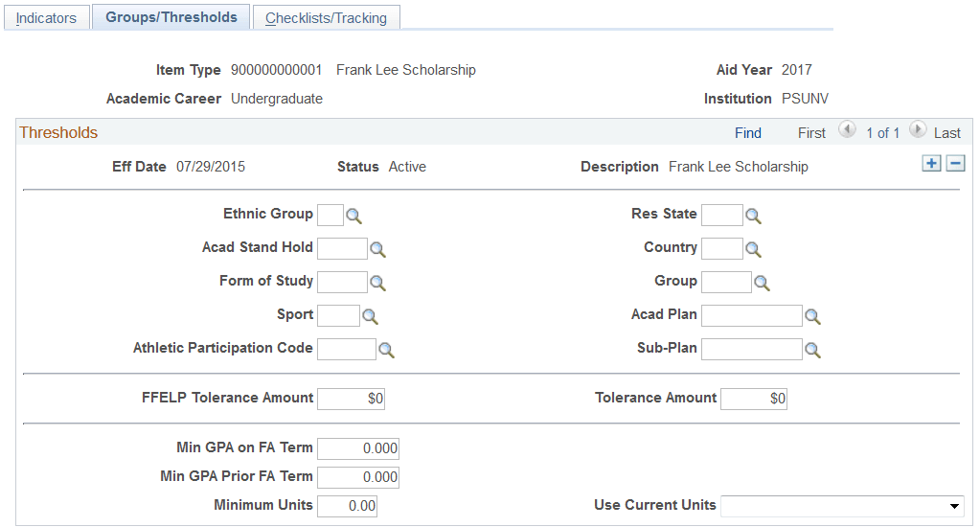Focus the FFELP Tolerance Amount field
The width and height of the screenshot is (980, 527).
click(351, 399)
